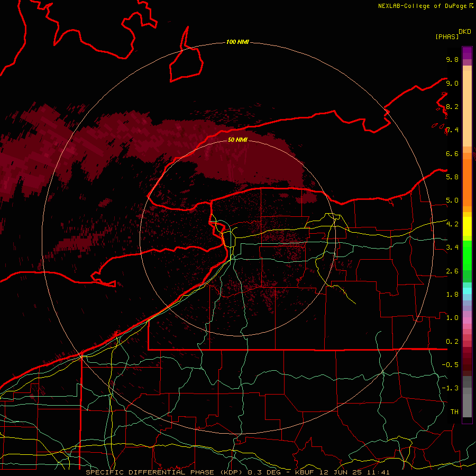Select the 8.2 value on color scale
476x476 pixels.
(452, 106)
